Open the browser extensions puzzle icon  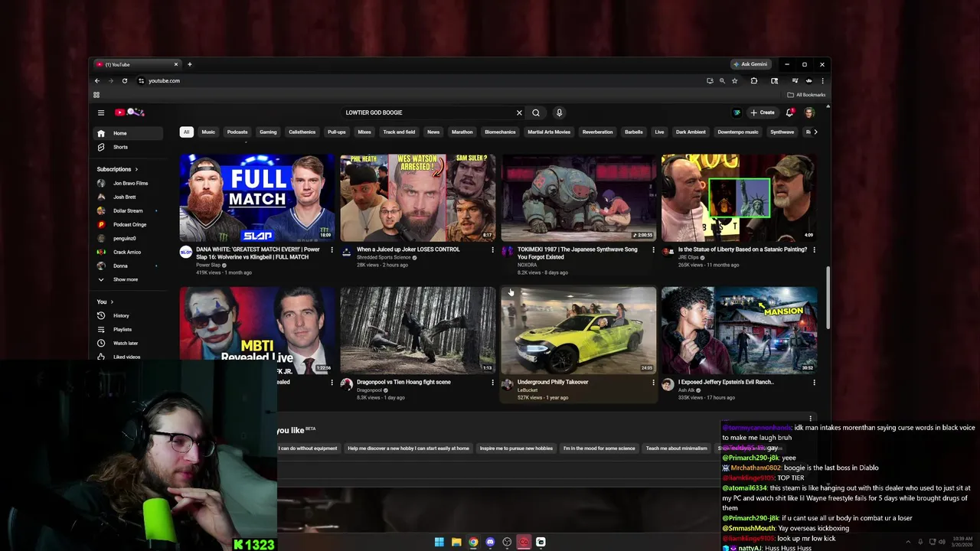(x=754, y=80)
